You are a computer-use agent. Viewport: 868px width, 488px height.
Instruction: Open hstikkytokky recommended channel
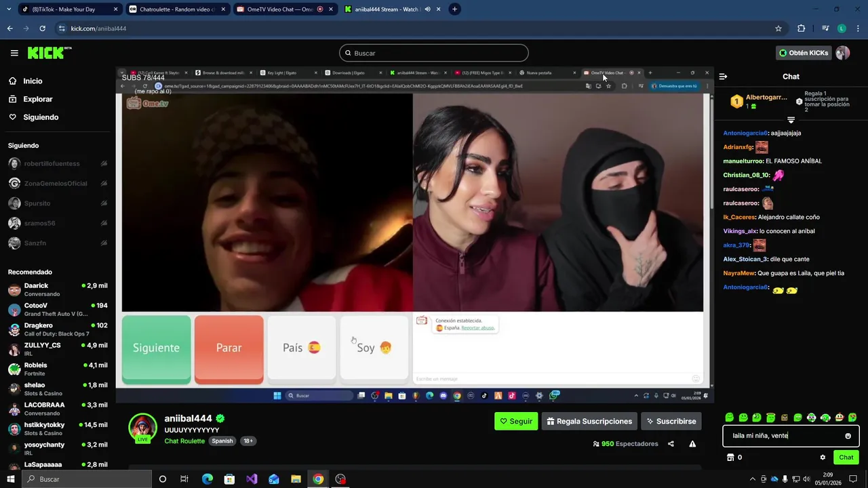58,428
